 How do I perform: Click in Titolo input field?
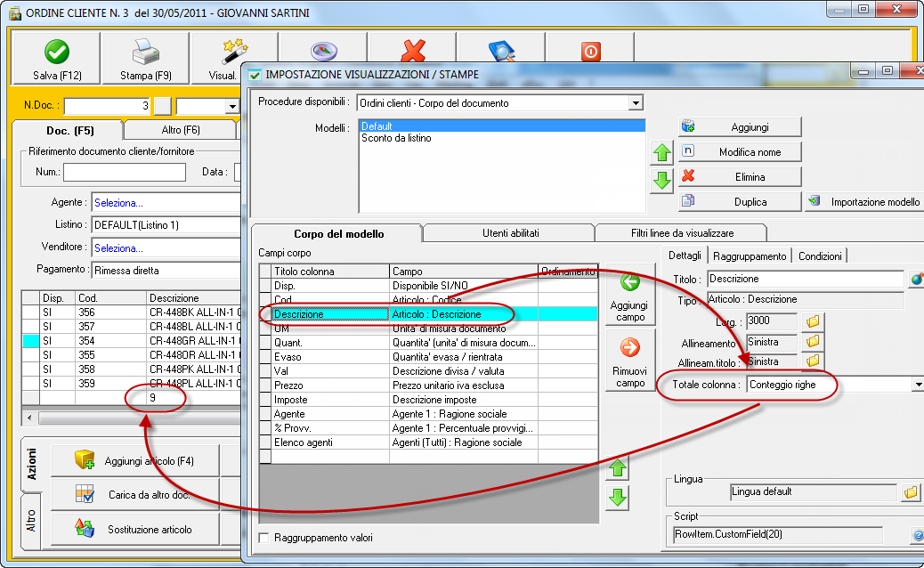[x=806, y=279]
